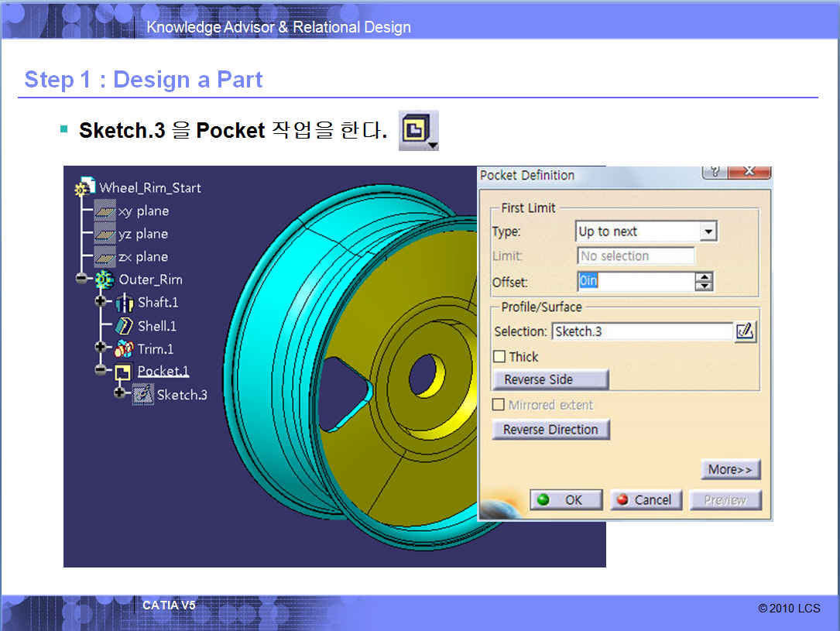Click the Offset input field
Screen dimensions: 840x631
635,281
